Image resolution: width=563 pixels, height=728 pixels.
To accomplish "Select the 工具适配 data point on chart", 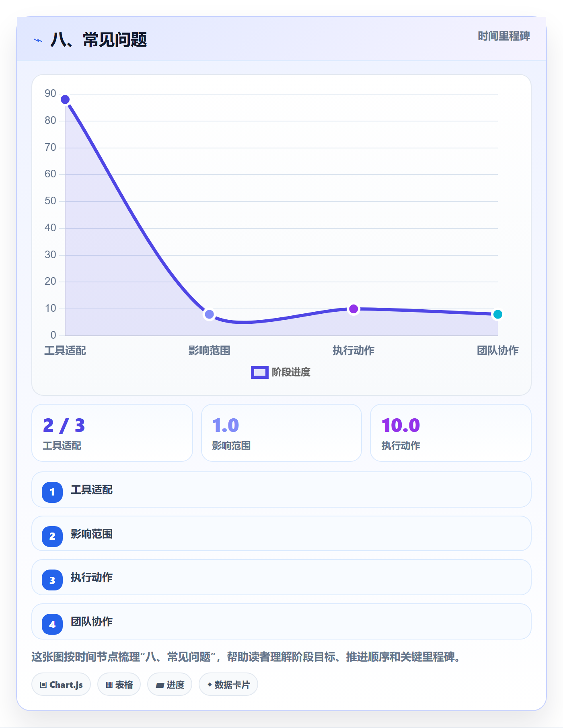I will tap(65, 99).
